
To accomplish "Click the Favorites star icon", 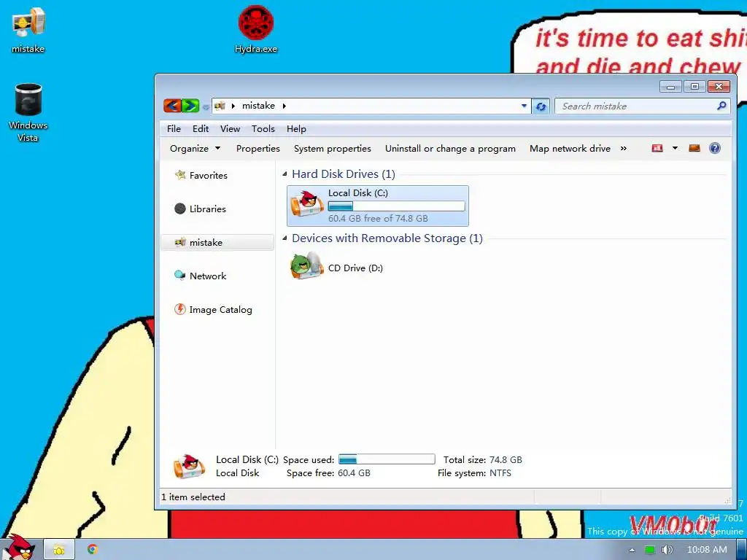I will pos(180,175).
